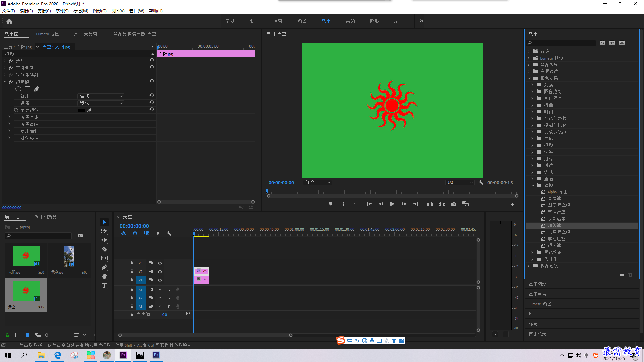Open the Lumetri 范围 tab

click(48, 34)
